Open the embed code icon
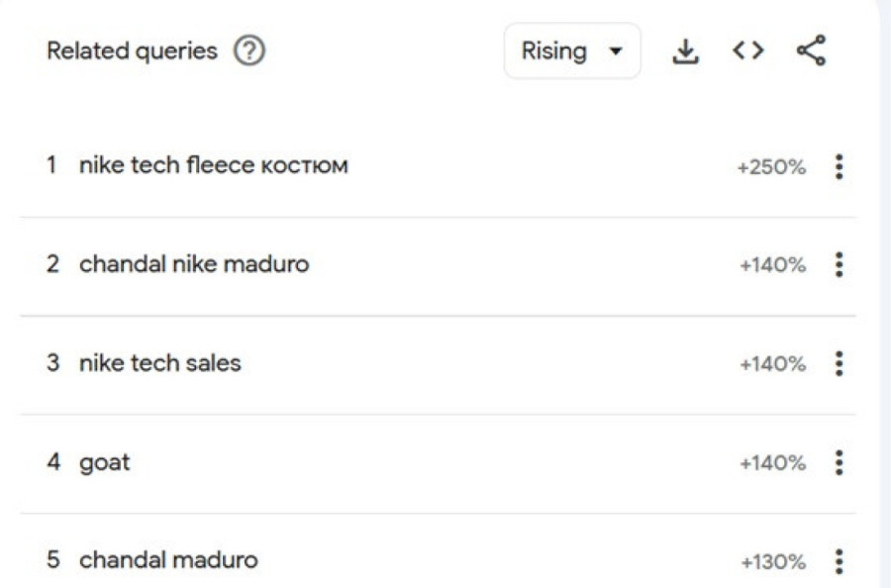Image resolution: width=891 pixels, height=588 pixels. click(747, 51)
